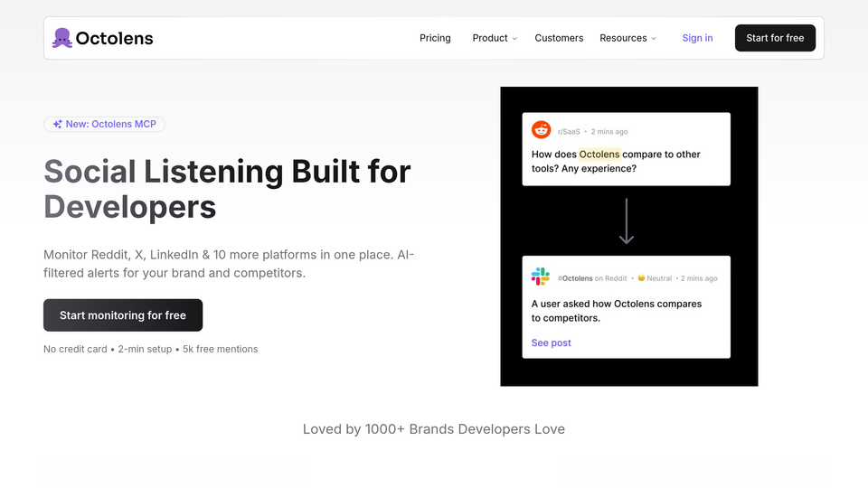868x488 pixels.
Task: Expand the Product dropdown chevron
Action: 514,39
